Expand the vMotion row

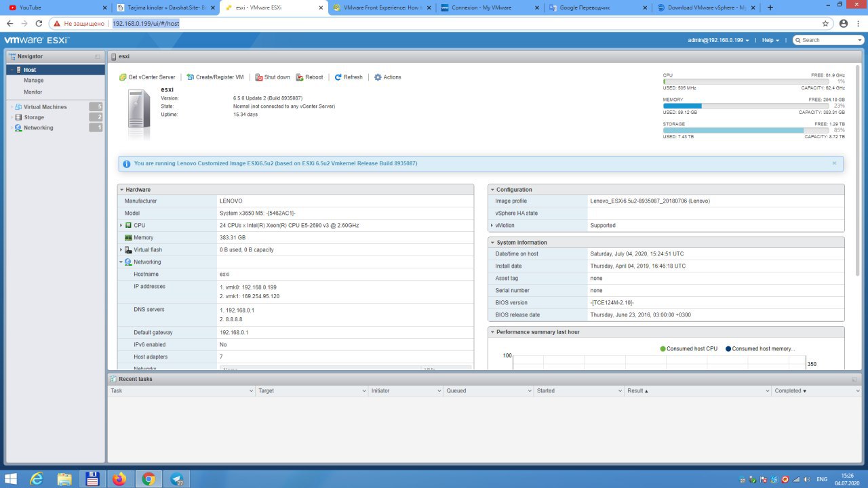point(492,225)
